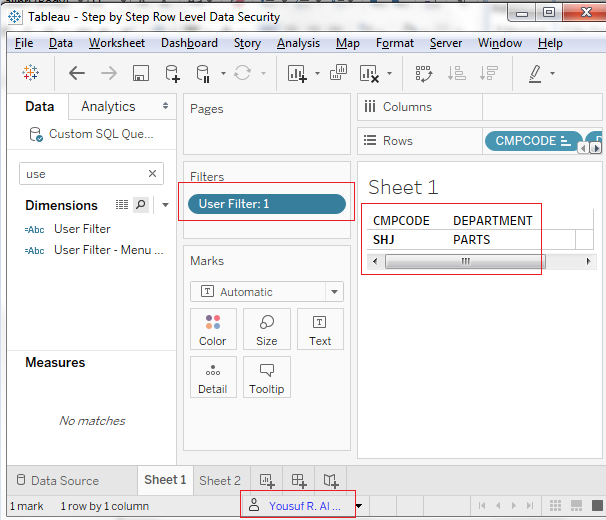Switch to the Sheet 2 tab
This screenshot has height=520, width=606.
click(220, 481)
